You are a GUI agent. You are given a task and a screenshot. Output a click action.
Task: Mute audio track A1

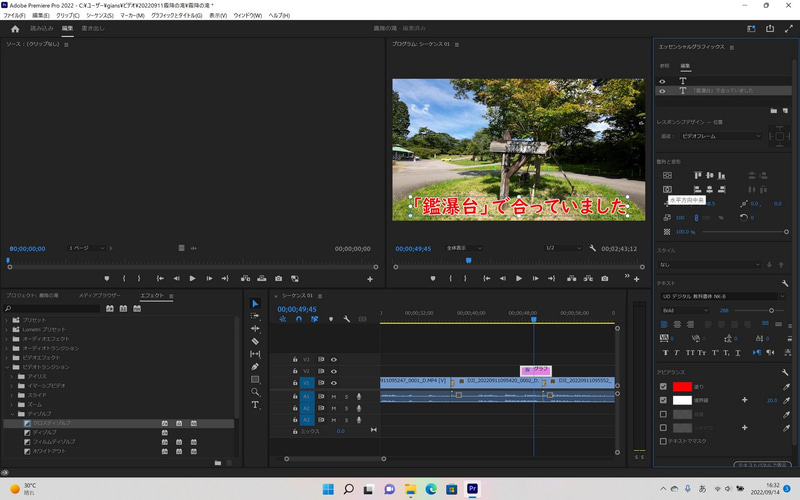click(x=334, y=396)
